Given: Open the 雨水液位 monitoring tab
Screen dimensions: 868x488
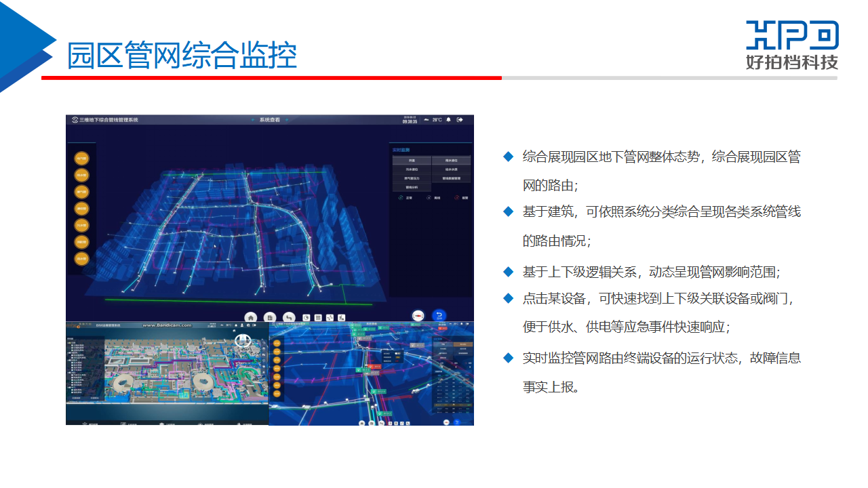Looking at the screenshot, I should click(451, 161).
